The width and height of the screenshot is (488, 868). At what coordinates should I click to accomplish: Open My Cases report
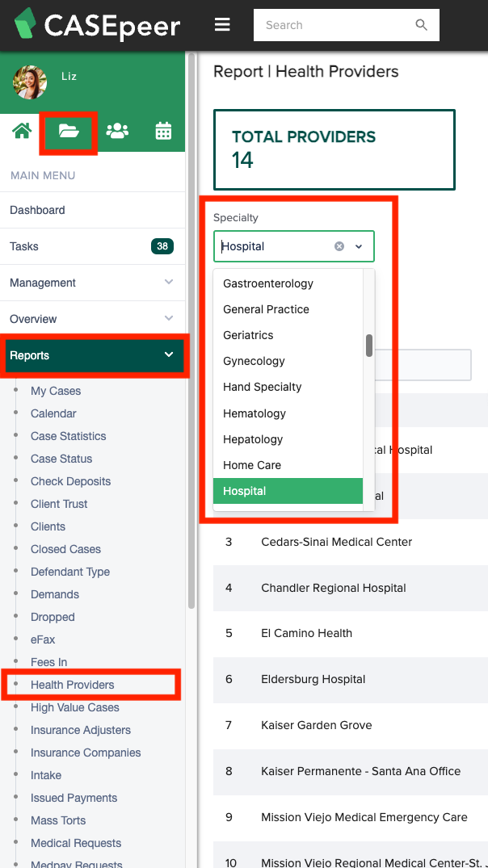[56, 391]
